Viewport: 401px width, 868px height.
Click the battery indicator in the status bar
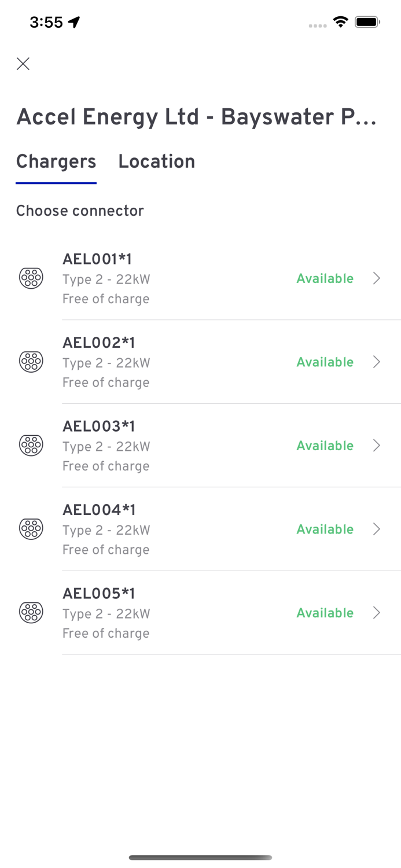(x=367, y=21)
